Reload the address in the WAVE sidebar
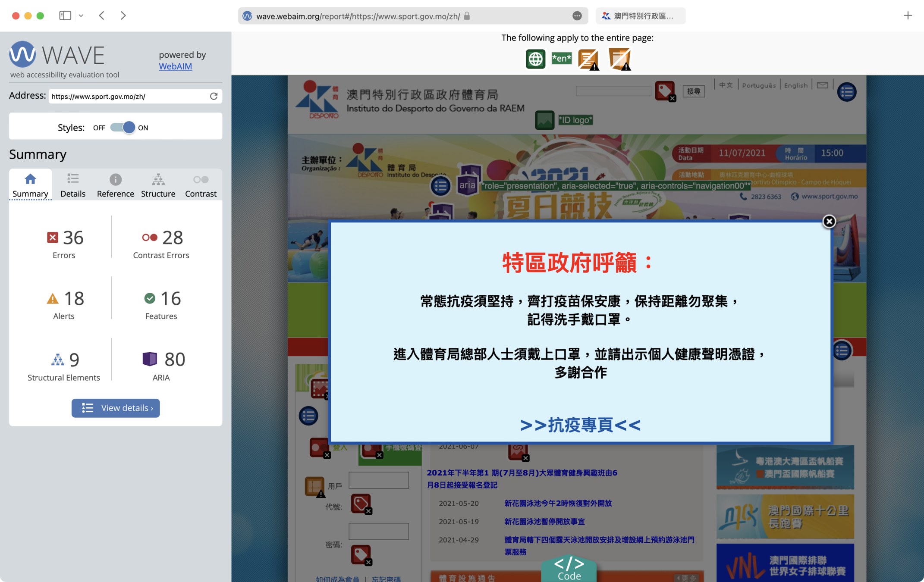 (x=214, y=96)
